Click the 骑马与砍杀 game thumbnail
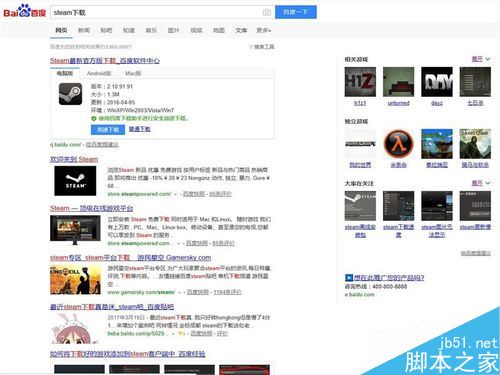 pos(475,144)
